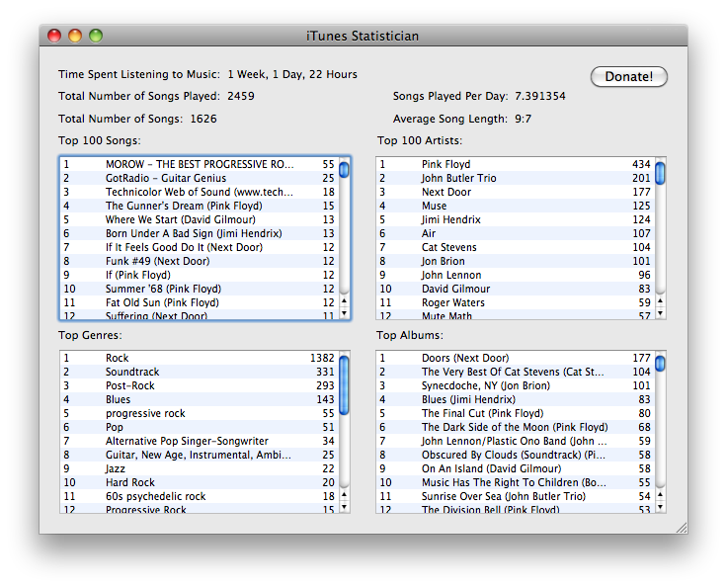Select song If (Pink Floyd)
The image size is (727, 588).
(x=200, y=275)
